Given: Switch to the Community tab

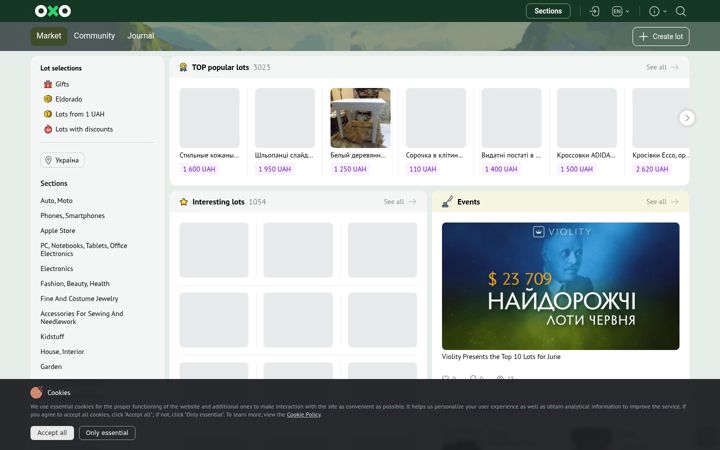Looking at the screenshot, I should [x=94, y=36].
